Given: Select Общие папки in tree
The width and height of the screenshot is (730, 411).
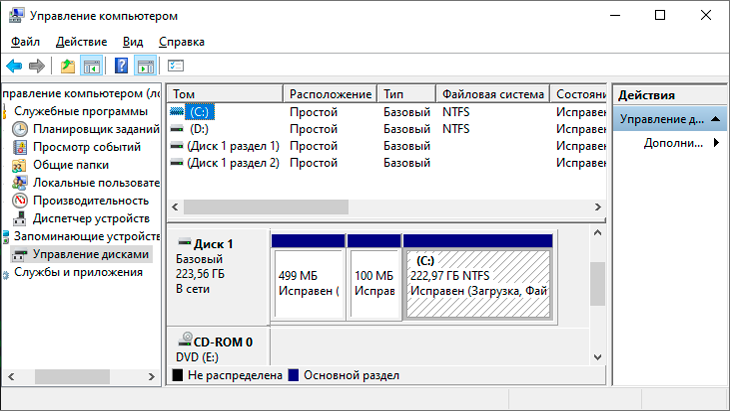Looking at the screenshot, I should tap(71, 165).
